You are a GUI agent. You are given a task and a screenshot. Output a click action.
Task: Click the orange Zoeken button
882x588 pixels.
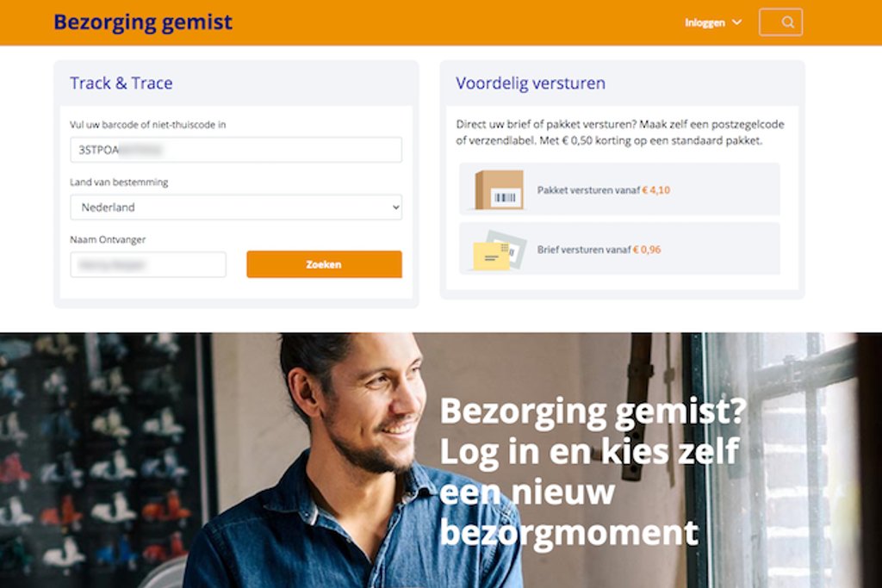coord(324,264)
